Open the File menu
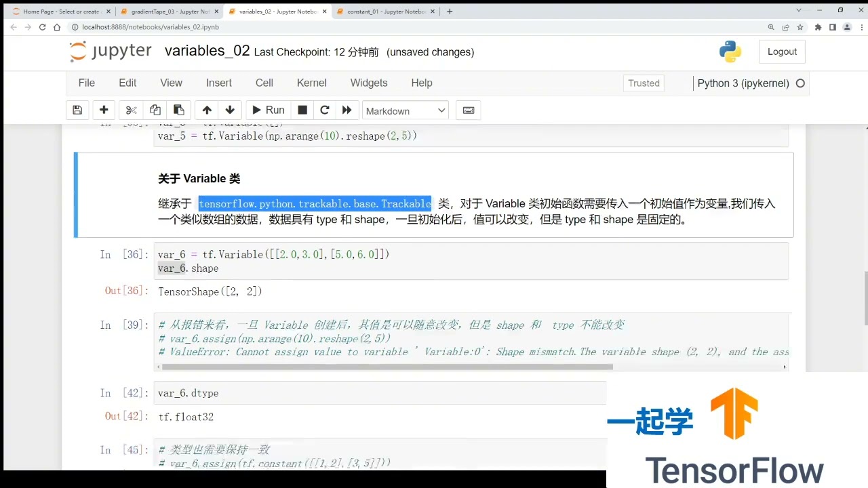 [87, 83]
